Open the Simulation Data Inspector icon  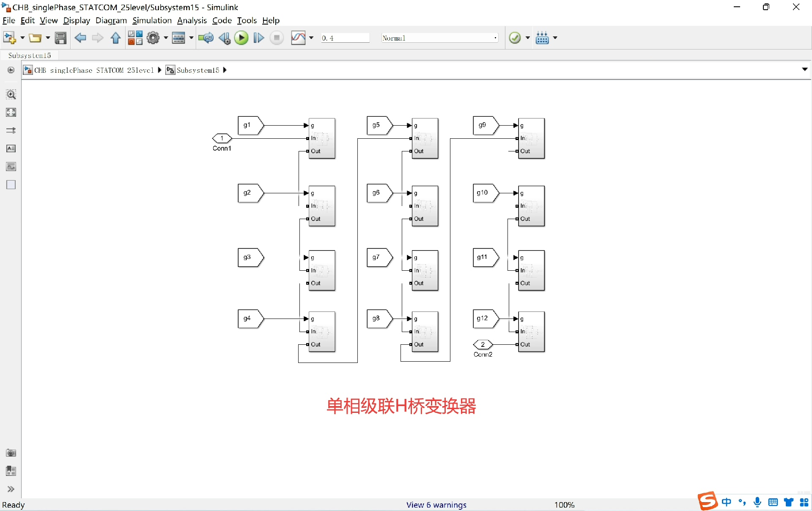(x=298, y=38)
